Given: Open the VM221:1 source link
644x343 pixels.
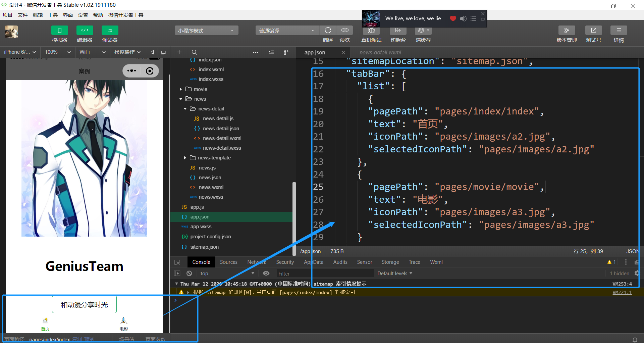Looking at the screenshot, I should (622, 292).
